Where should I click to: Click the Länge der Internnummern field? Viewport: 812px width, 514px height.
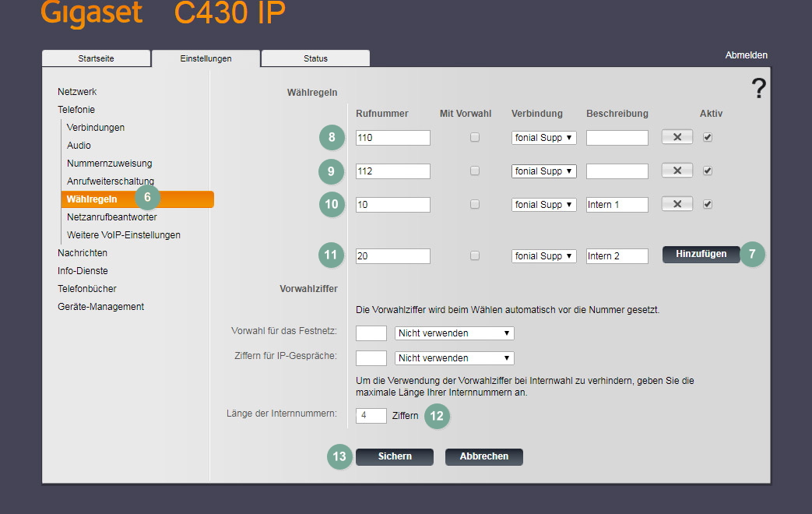[x=371, y=416]
